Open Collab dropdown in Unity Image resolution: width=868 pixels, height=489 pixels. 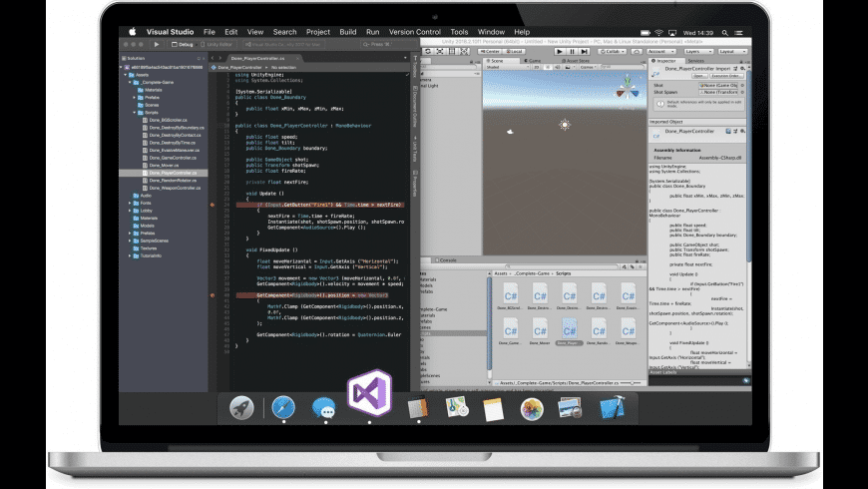[x=612, y=51]
